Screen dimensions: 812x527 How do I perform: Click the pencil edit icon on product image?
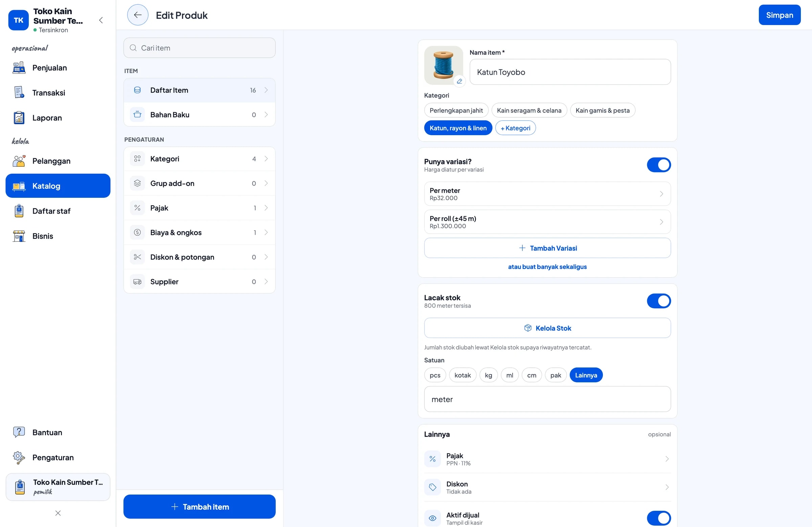pyautogui.click(x=459, y=81)
